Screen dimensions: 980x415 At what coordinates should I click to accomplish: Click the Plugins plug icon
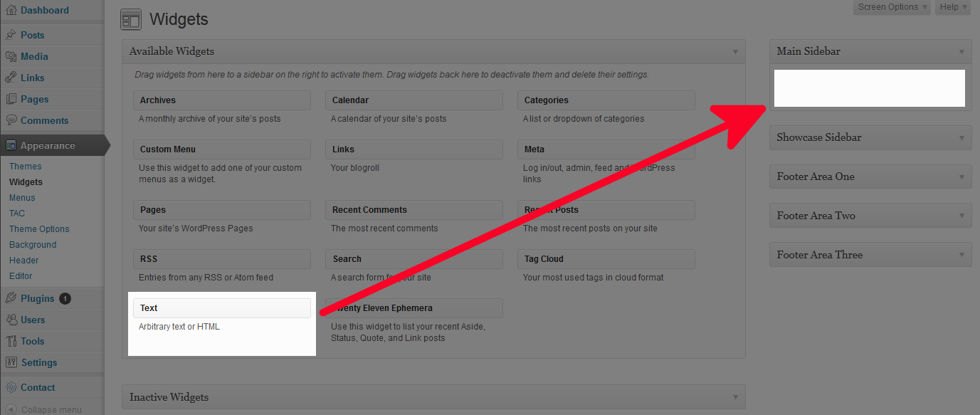pos(11,298)
